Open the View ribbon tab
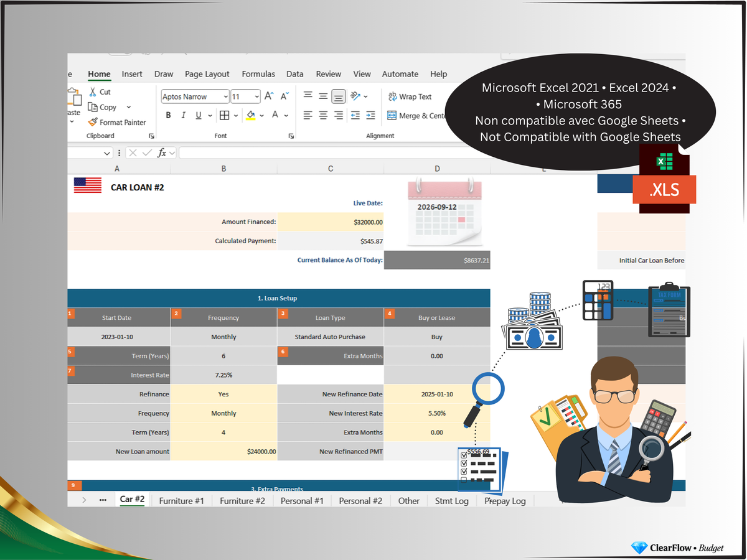Image resolution: width=747 pixels, height=560 pixels. tap(362, 74)
